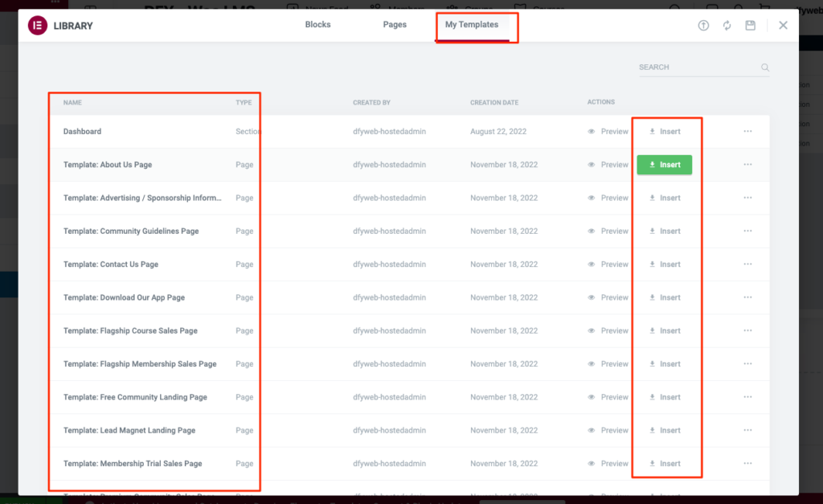Viewport: 823px width, 504px height.
Task: Preview the Dashboard template
Action: click(608, 132)
